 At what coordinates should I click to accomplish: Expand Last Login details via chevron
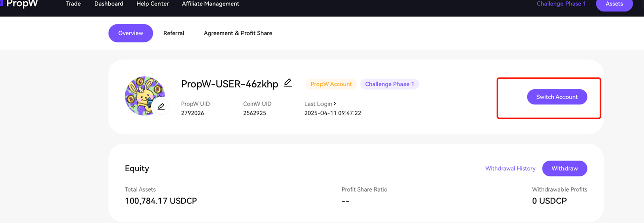tap(335, 104)
